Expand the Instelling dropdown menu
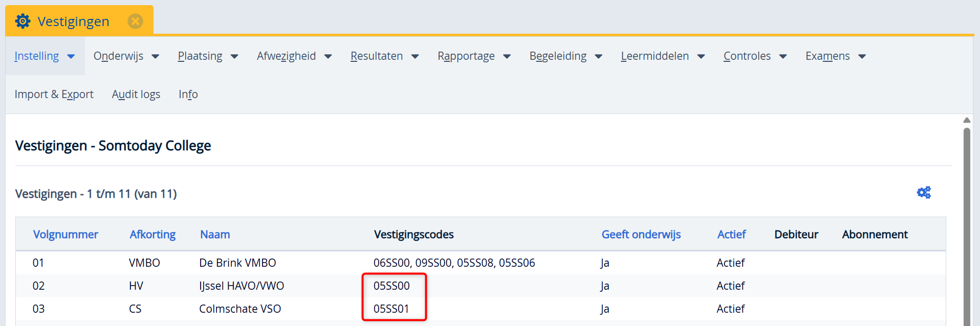 [x=45, y=56]
